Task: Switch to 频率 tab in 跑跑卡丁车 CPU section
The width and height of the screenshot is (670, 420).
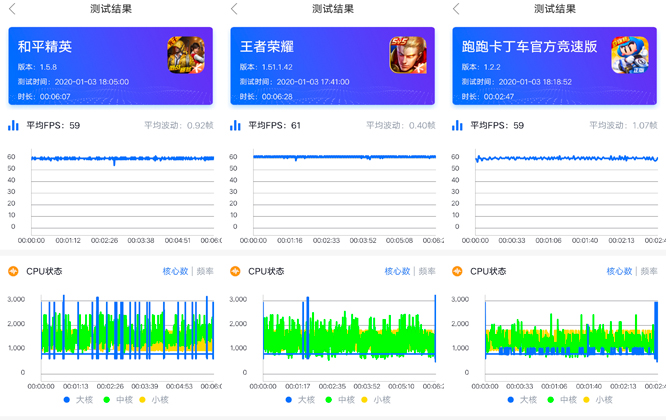Action: [x=649, y=271]
